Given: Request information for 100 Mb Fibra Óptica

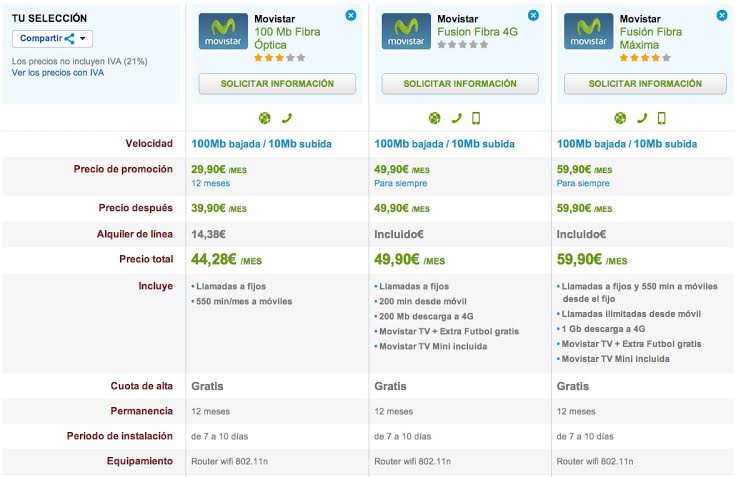Looking at the screenshot, I should pyautogui.click(x=277, y=84).
